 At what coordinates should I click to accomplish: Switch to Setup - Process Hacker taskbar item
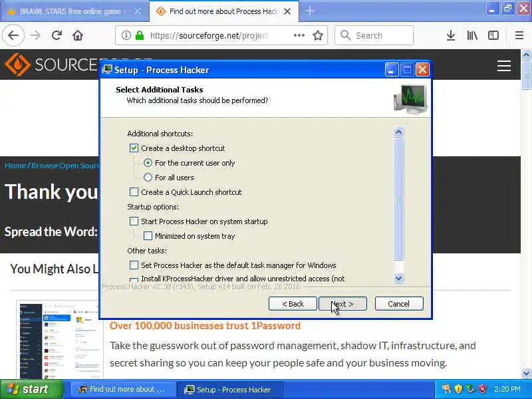pos(229,389)
